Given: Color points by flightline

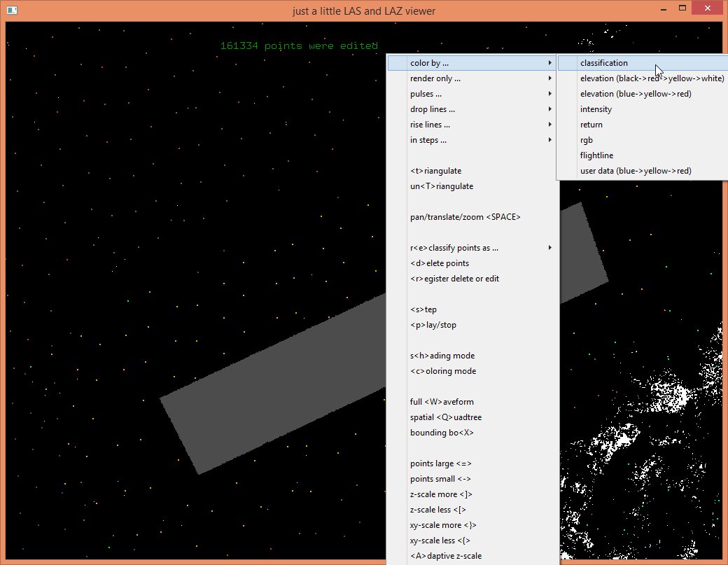Looking at the screenshot, I should click(596, 155).
